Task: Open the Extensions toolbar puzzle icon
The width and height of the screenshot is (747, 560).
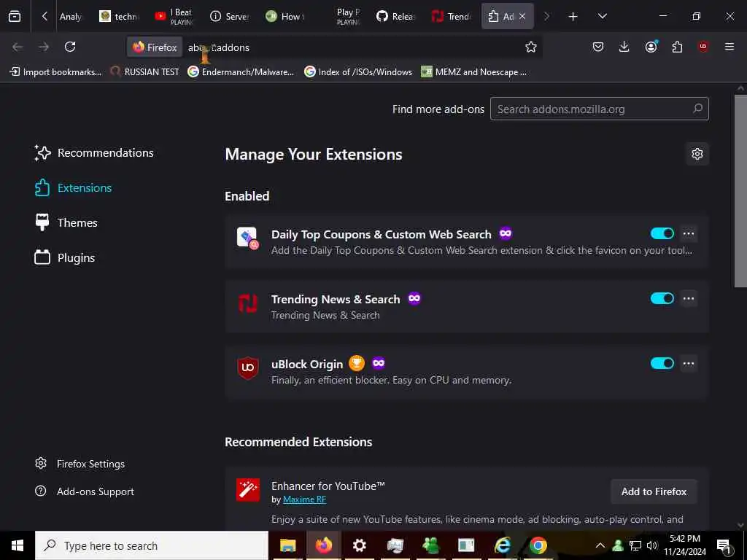Action: (x=677, y=47)
